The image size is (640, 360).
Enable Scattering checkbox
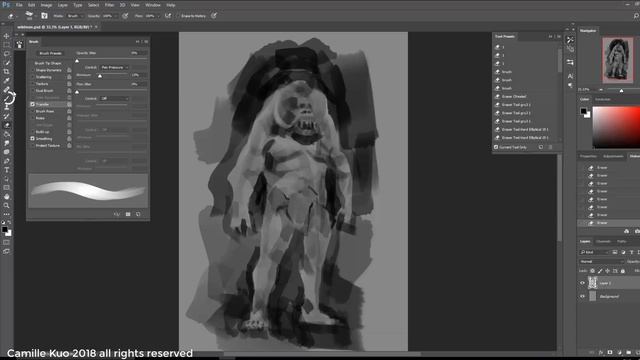[x=32, y=77]
